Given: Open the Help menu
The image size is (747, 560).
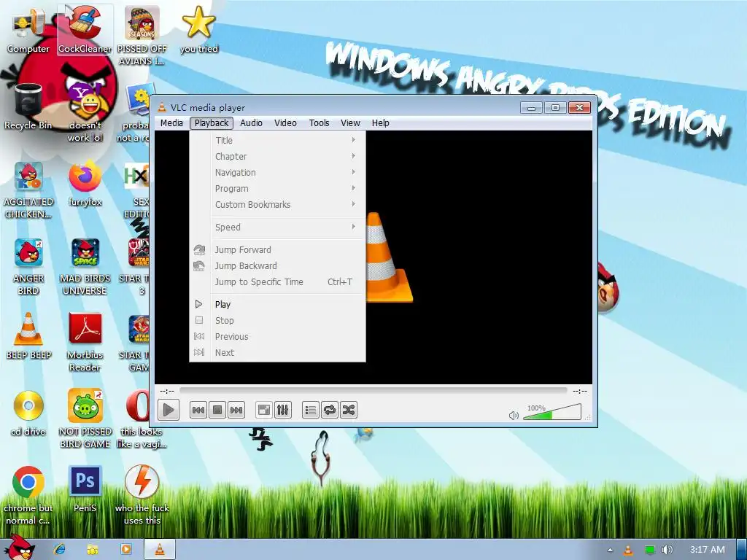Looking at the screenshot, I should pyautogui.click(x=380, y=122).
